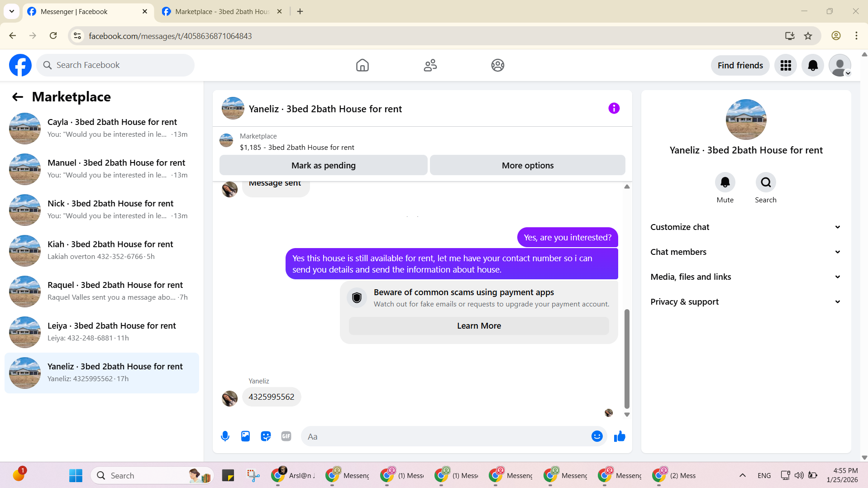This screenshot has width=868, height=488.
Task: Click the shield scam warning icon
Action: [x=357, y=298]
